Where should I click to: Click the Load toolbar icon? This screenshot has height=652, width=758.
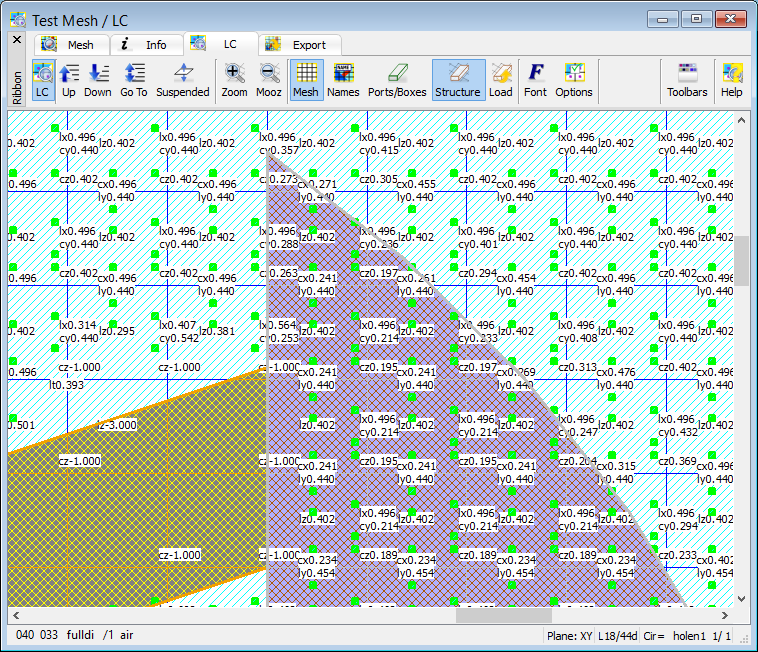coord(501,80)
